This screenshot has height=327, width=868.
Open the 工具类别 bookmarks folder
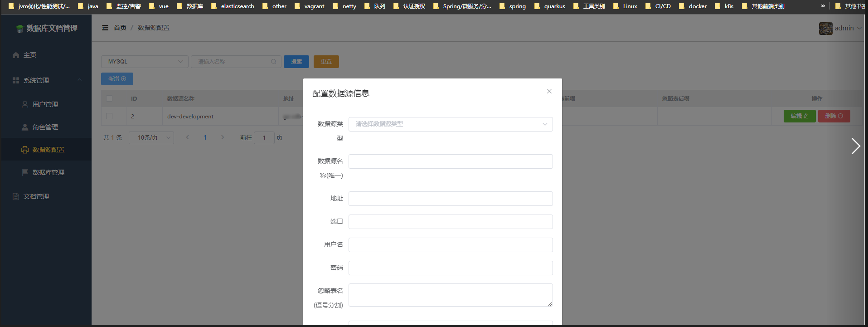coord(589,6)
